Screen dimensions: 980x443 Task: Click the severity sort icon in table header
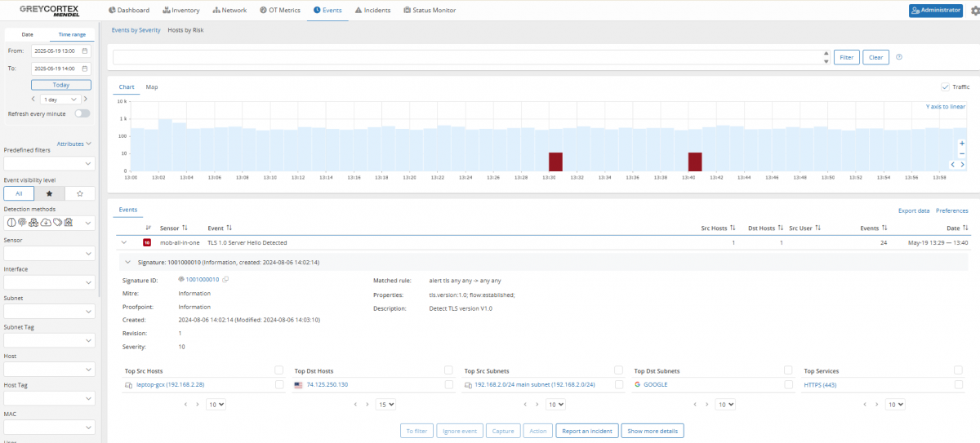click(148, 228)
